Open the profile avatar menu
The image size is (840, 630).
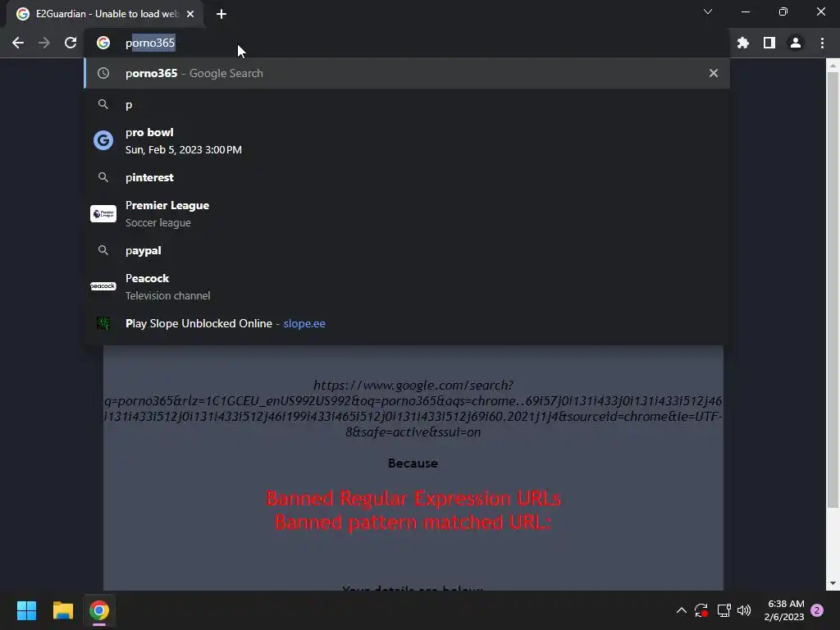tap(796, 43)
